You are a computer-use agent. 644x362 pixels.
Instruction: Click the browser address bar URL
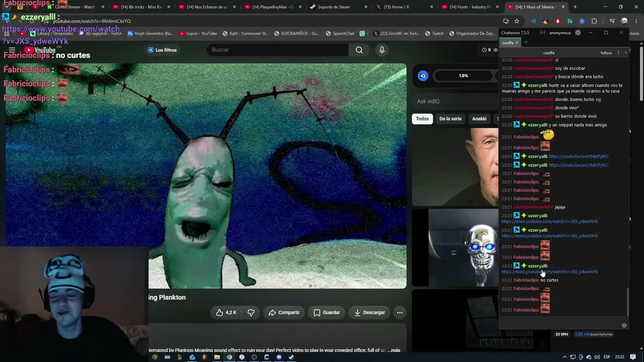pos(92,21)
